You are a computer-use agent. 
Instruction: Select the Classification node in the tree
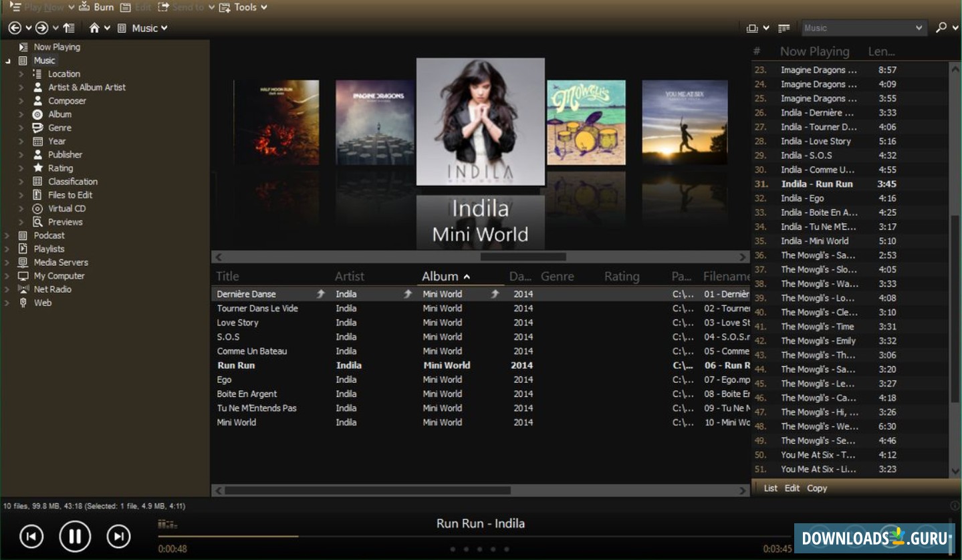[x=72, y=181]
